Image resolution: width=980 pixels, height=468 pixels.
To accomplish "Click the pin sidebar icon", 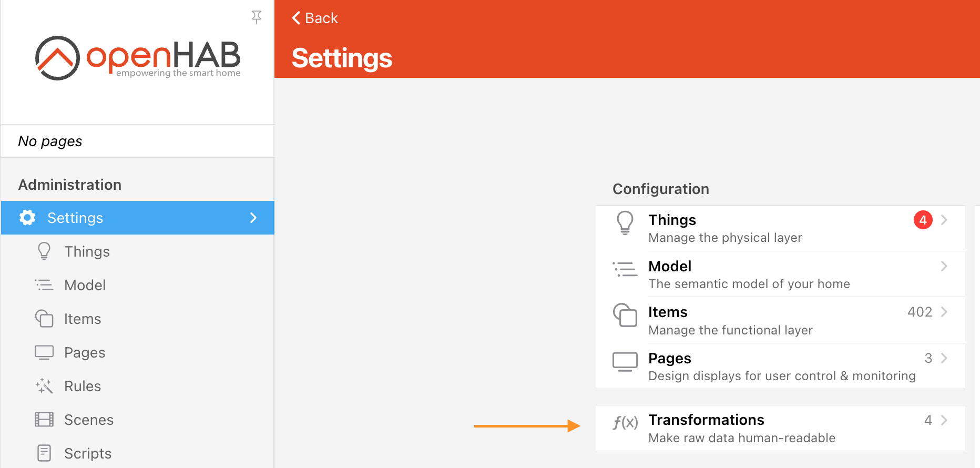I will (257, 17).
